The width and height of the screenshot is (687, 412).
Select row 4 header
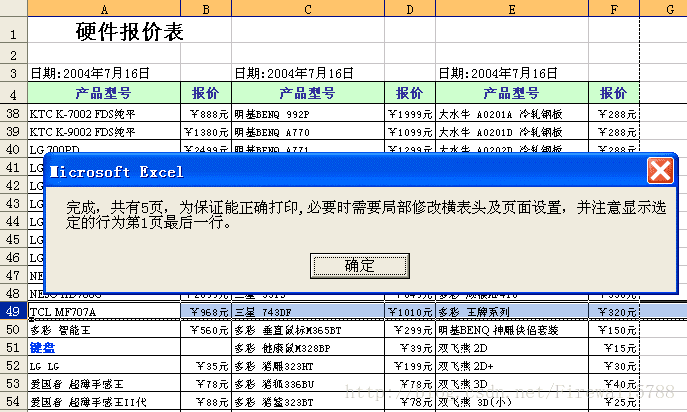tap(14, 93)
